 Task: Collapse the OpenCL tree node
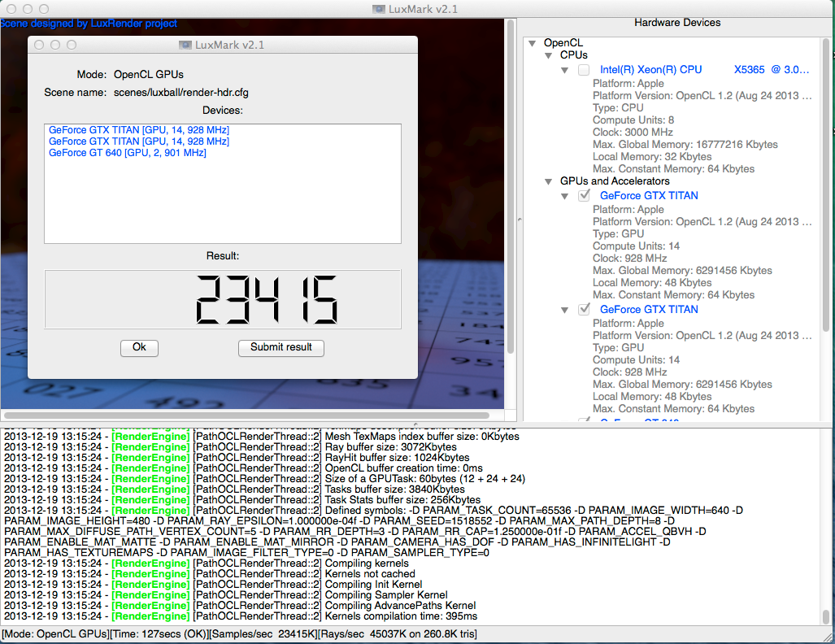(532, 43)
